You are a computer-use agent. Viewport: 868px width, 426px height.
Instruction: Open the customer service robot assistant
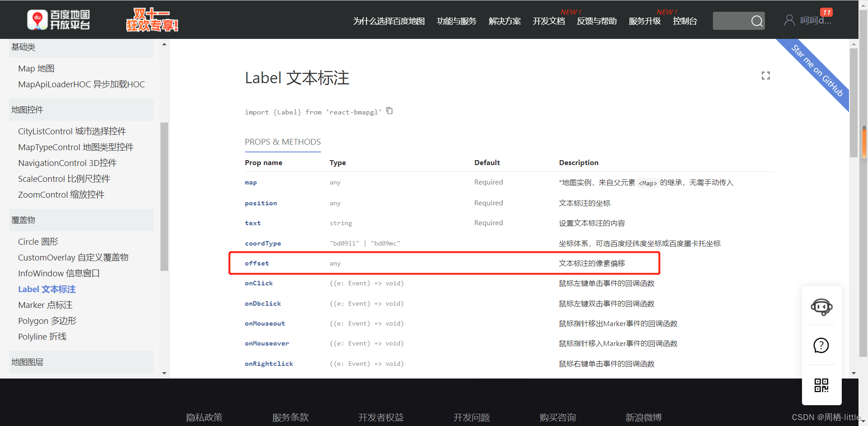point(821,307)
